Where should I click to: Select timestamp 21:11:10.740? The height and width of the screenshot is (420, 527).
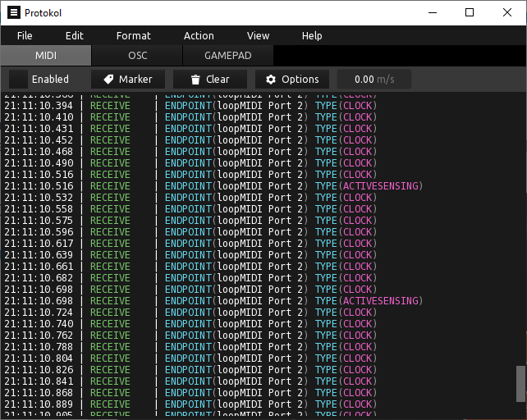coord(39,324)
